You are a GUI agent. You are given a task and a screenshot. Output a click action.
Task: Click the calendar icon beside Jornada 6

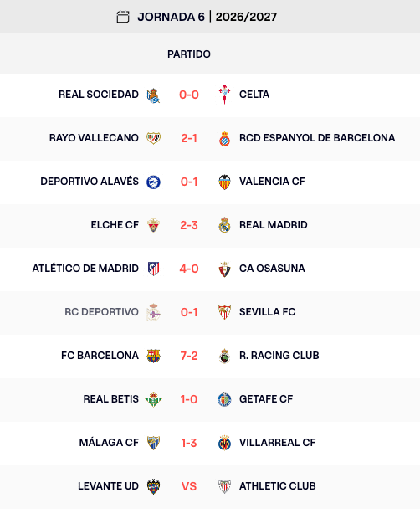[123, 17]
